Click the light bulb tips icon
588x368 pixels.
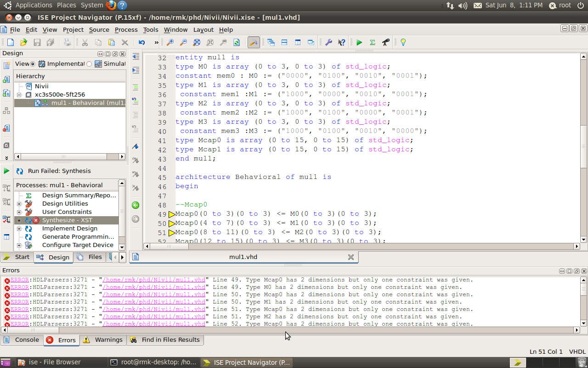click(x=403, y=42)
